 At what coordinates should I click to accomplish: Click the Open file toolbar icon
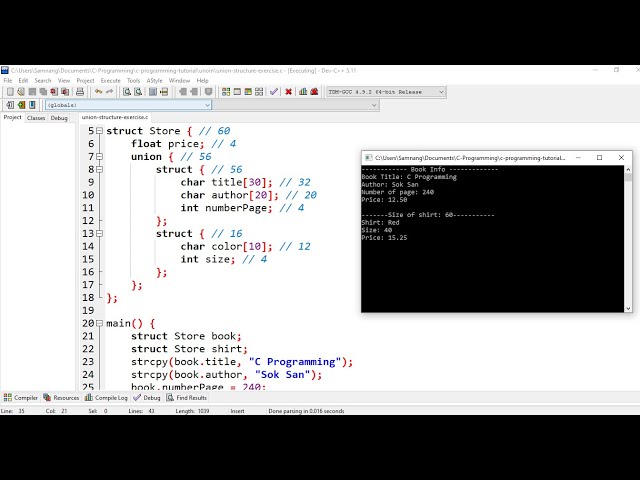click(x=21, y=92)
